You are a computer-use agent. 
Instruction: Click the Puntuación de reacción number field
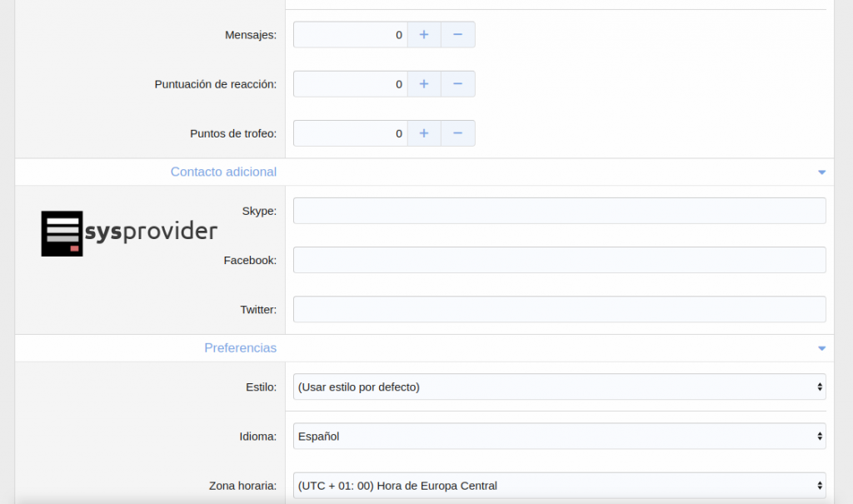(x=350, y=84)
